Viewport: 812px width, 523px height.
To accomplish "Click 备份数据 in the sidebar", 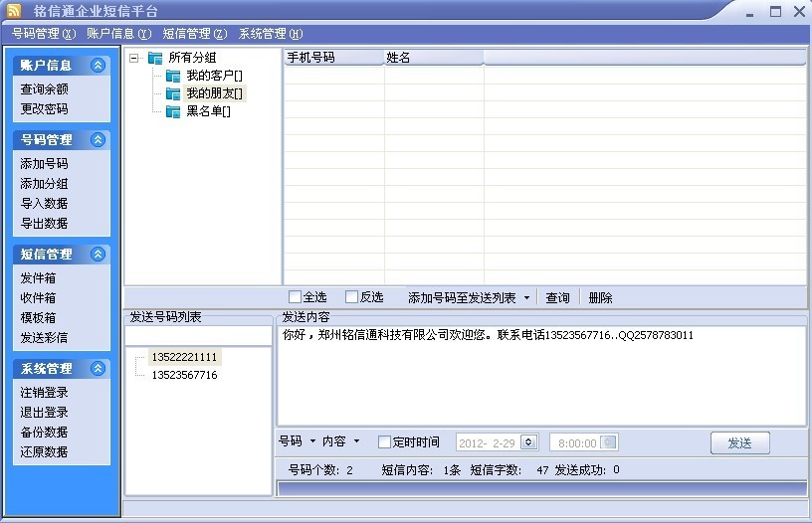I will [x=44, y=432].
